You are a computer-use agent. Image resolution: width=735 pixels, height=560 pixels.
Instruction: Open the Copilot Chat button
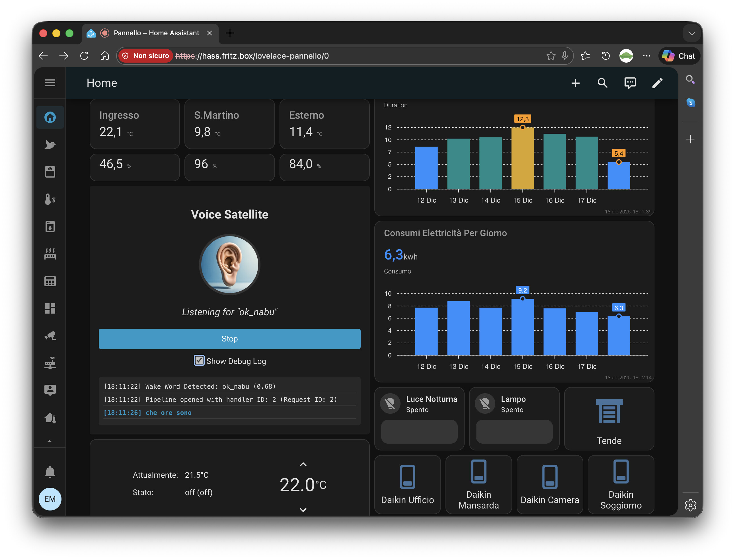679,56
